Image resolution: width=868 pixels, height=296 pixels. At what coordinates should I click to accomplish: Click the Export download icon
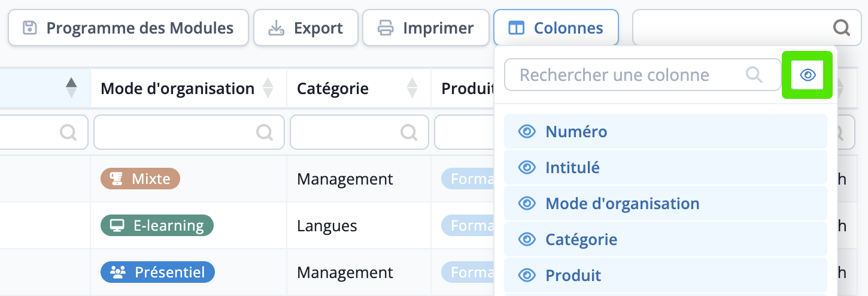pyautogui.click(x=276, y=28)
